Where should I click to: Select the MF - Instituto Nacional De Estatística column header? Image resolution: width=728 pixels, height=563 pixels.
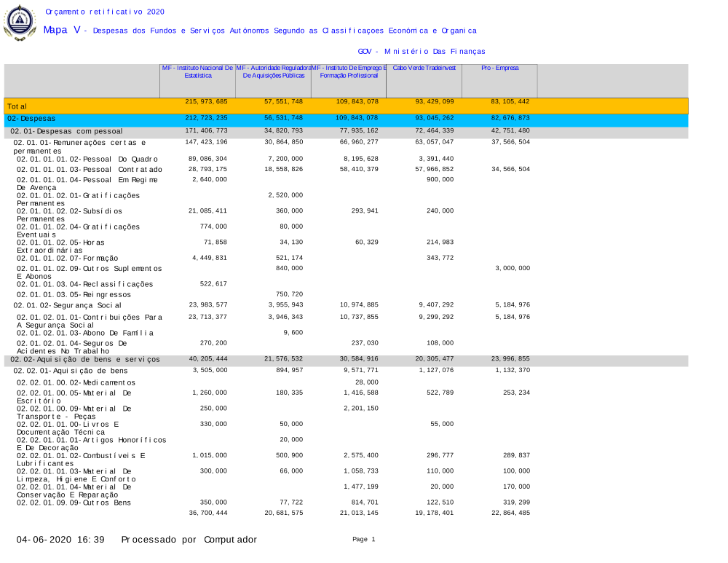tap(197, 71)
